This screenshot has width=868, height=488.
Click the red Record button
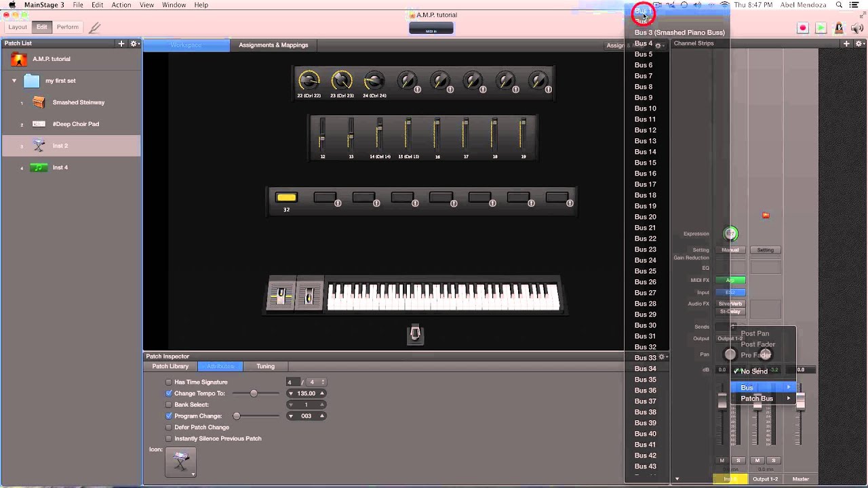[x=803, y=28]
